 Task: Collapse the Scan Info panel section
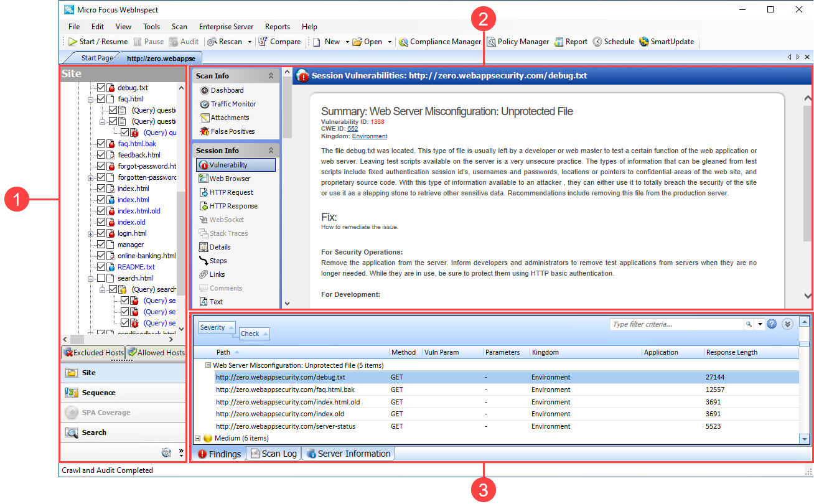coord(271,76)
